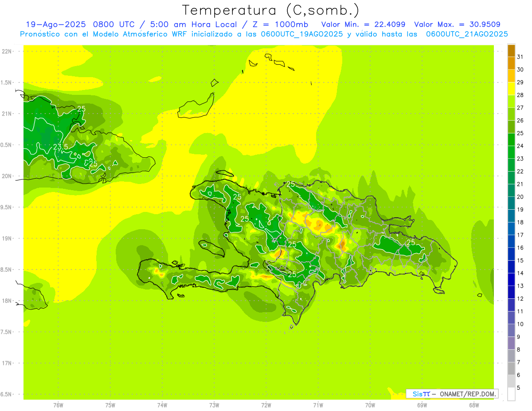Click the "18N" latitude axis label
Image resolution: width=532 pixels, height=411 pixels.
(x=7, y=301)
